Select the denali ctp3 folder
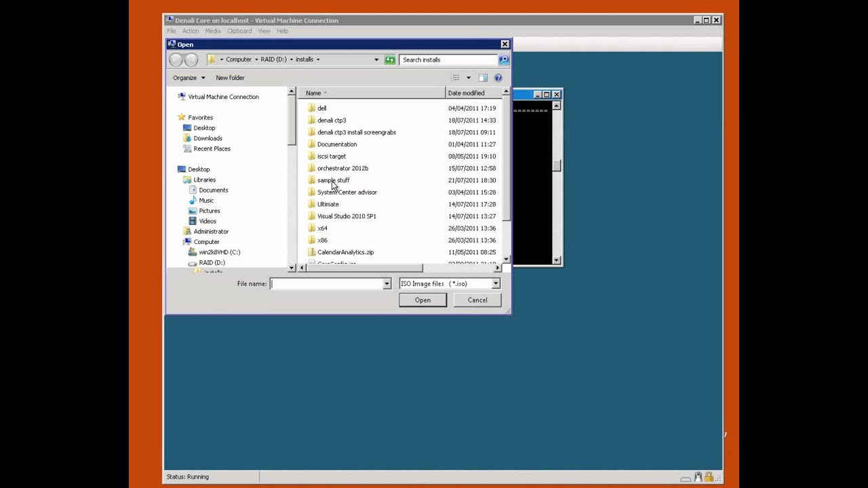The image size is (868, 488). click(331, 121)
